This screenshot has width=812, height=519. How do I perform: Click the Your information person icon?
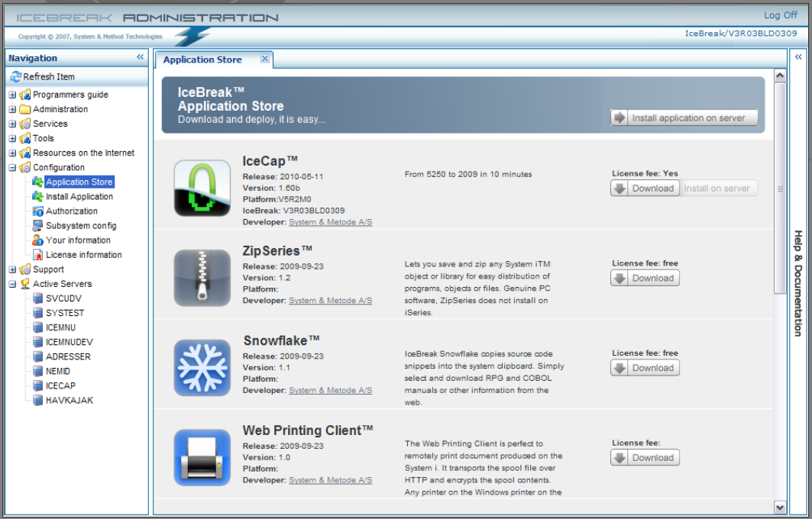coord(37,240)
